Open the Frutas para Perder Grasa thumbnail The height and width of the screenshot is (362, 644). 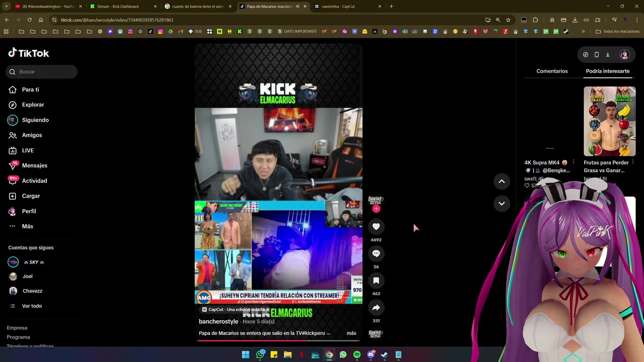pyautogui.click(x=609, y=121)
